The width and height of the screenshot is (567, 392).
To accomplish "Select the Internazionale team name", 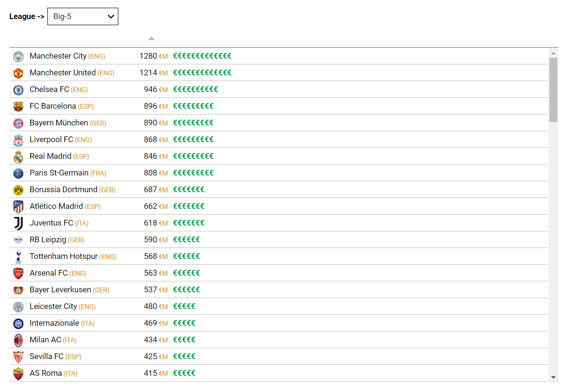I will [54, 323].
